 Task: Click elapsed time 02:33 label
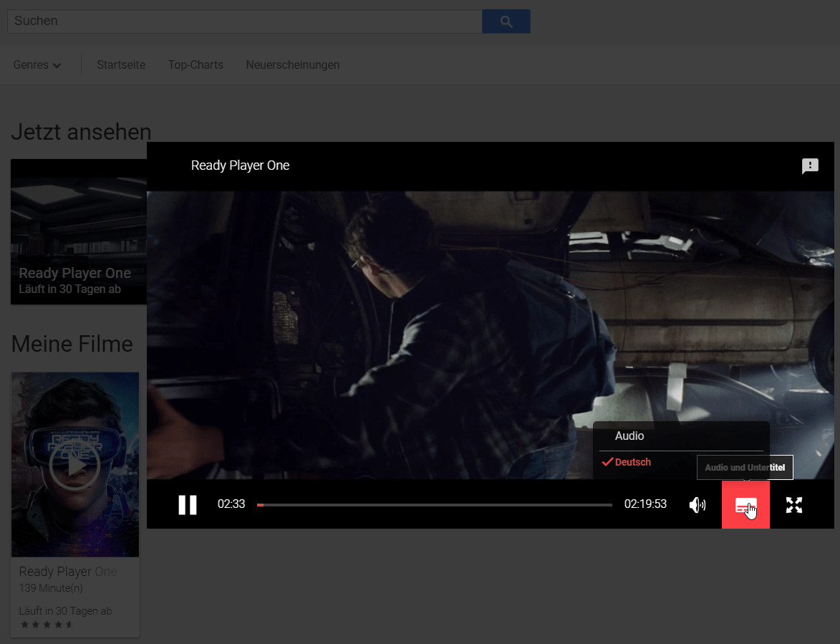231,504
